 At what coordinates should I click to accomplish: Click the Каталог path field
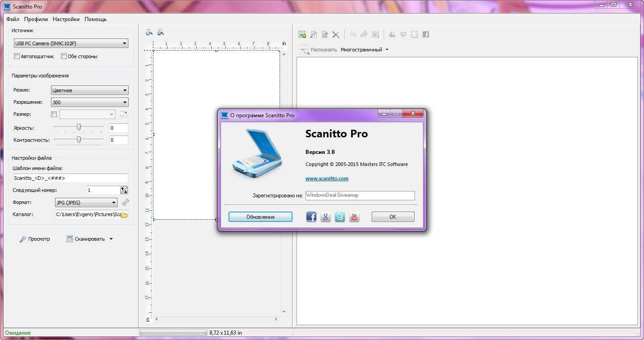click(88, 214)
